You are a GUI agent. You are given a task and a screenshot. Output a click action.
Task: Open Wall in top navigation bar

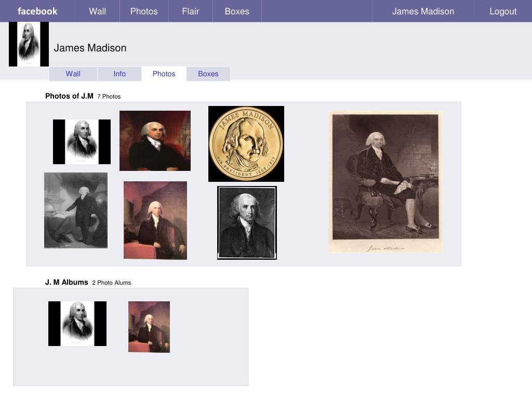(98, 11)
